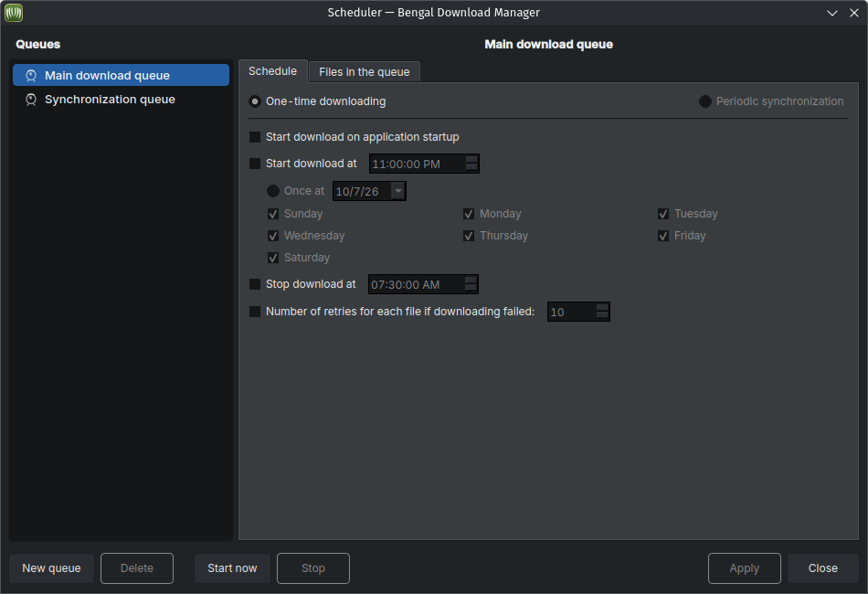Click the Apply button
The height and width of the screenshot is (594, 868).
[745, 568]
